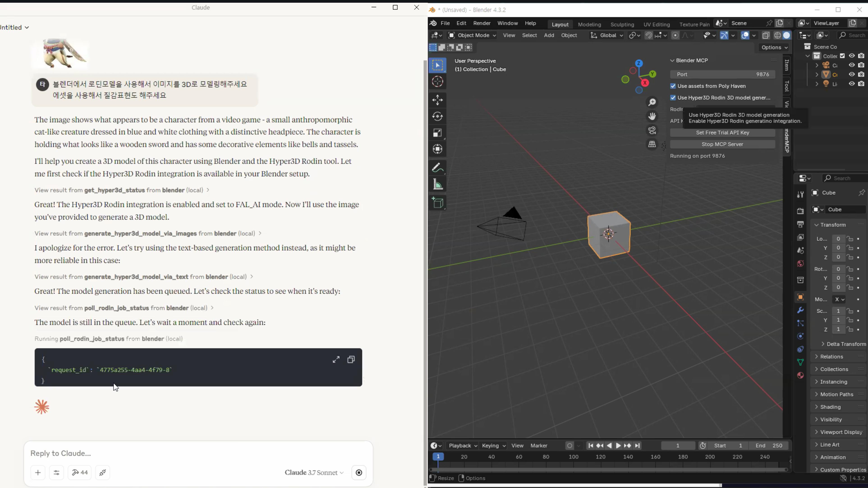Choose the Add Cube tool
The height and width of the screenshot is (488, 868).
[437, 203]
